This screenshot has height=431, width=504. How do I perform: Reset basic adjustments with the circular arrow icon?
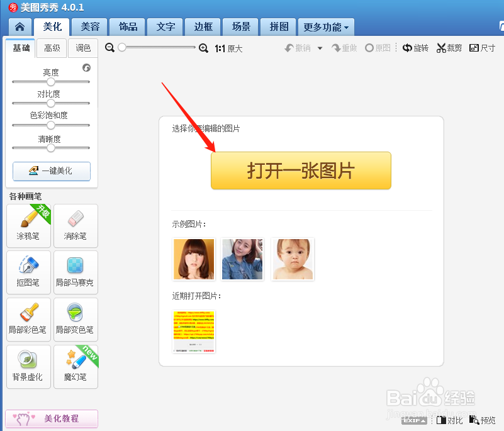tap(86, 68)
